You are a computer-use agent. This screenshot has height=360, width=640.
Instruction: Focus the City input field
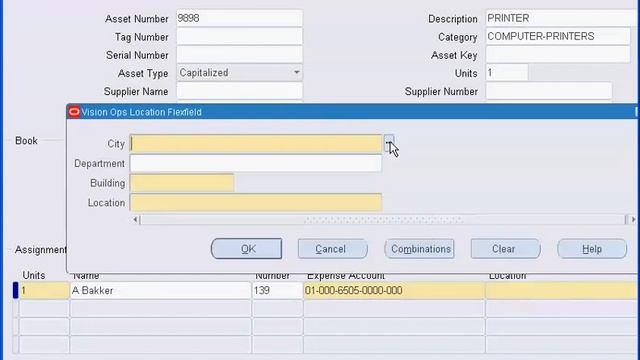[256, 144]
